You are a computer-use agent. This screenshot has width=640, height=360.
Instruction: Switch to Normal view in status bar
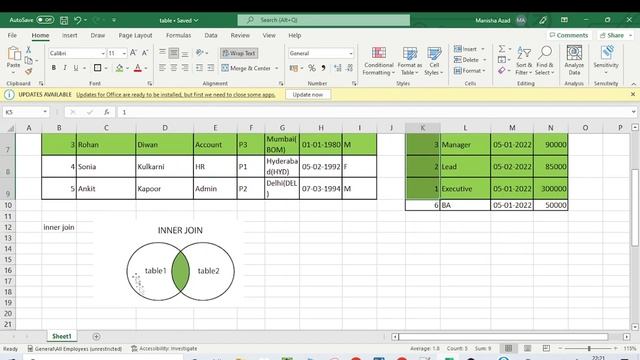508,348
